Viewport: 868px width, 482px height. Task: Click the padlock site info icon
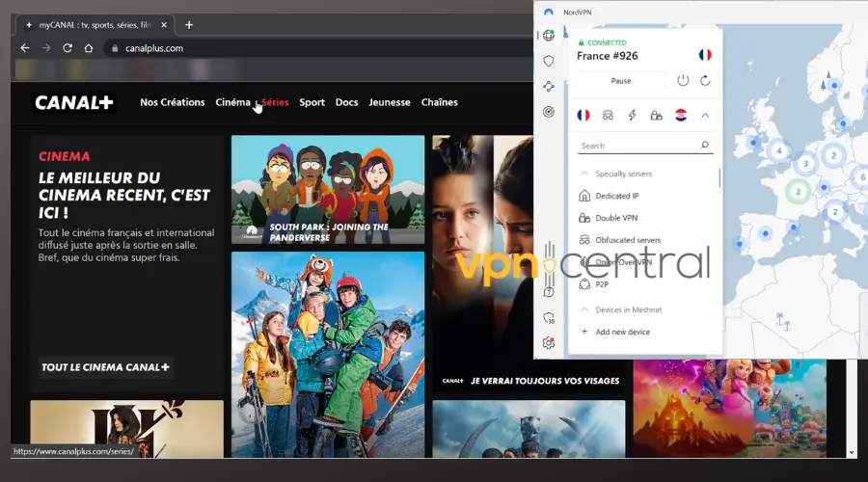[115, 48]
